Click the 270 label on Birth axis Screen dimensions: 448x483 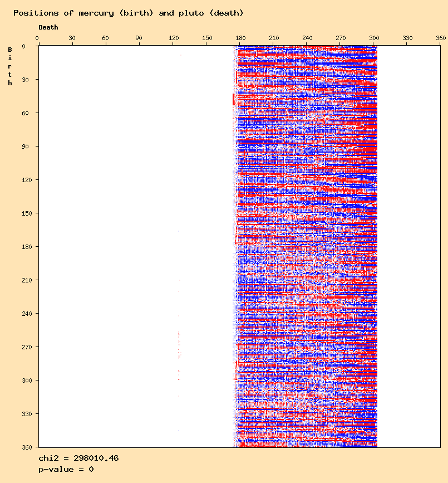tap(24, 347)
